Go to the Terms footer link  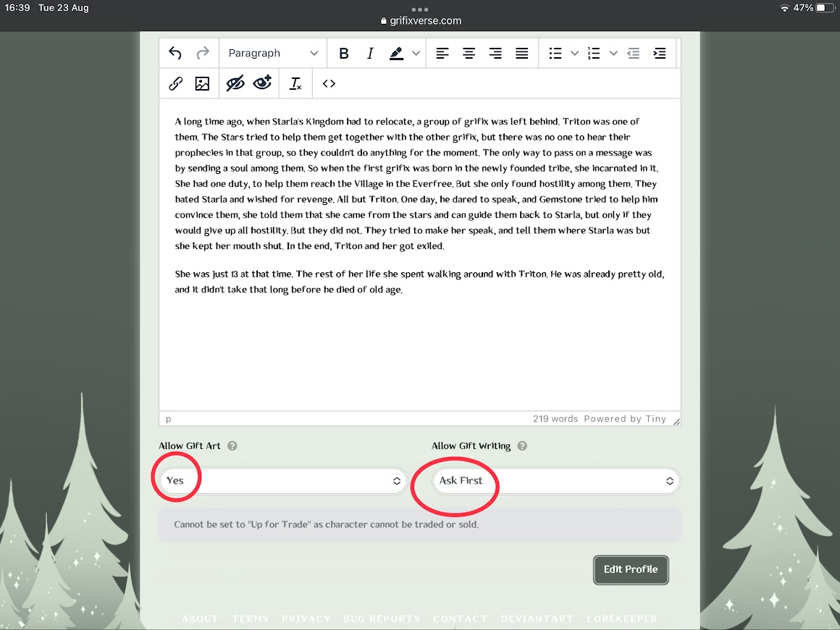[250, 618]
